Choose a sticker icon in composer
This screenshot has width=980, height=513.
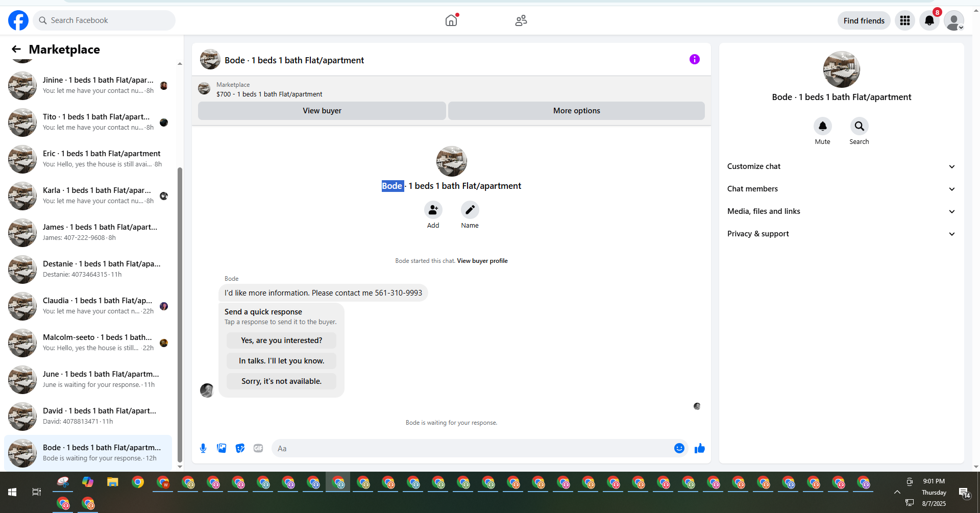(x=240, y=448)
